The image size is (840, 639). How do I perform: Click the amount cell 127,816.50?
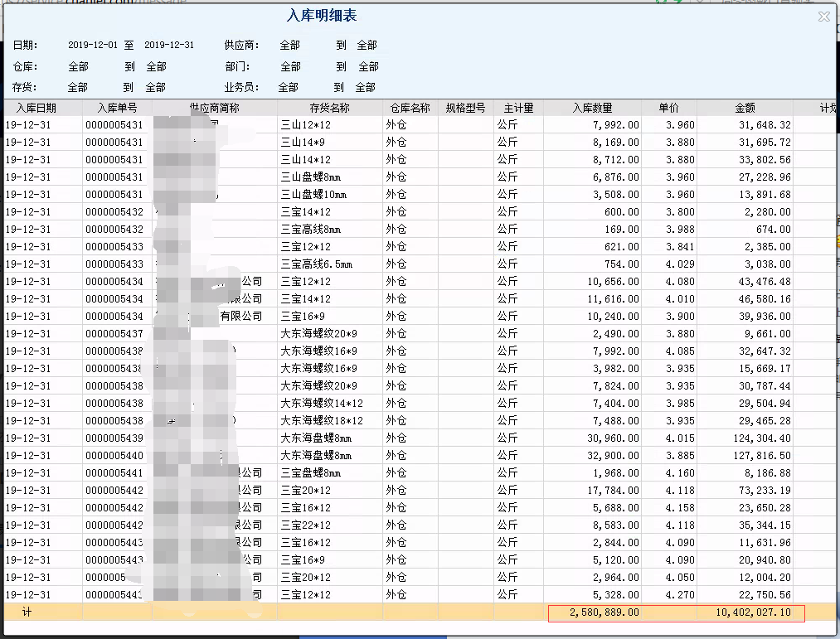tap(762, 456)
